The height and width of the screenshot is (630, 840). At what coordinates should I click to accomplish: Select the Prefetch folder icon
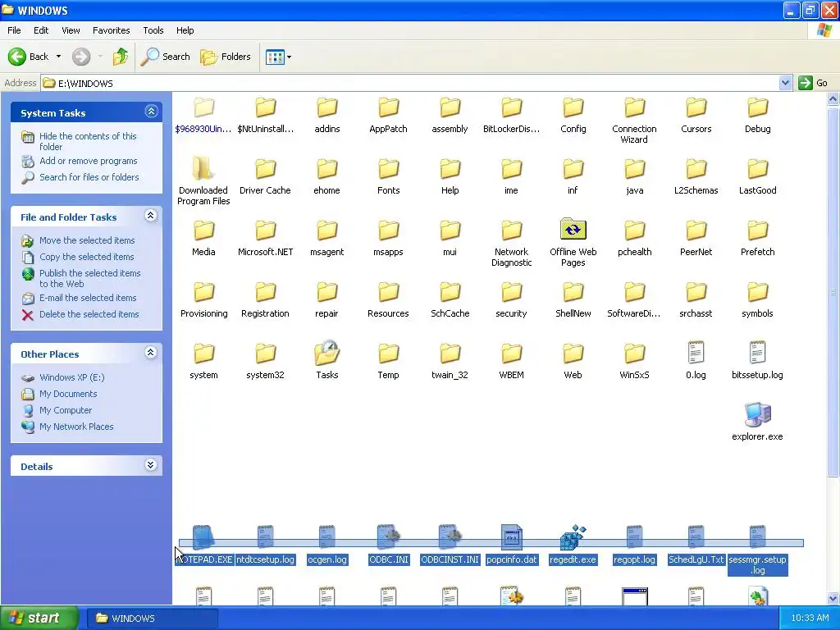(x=757, y=231)
